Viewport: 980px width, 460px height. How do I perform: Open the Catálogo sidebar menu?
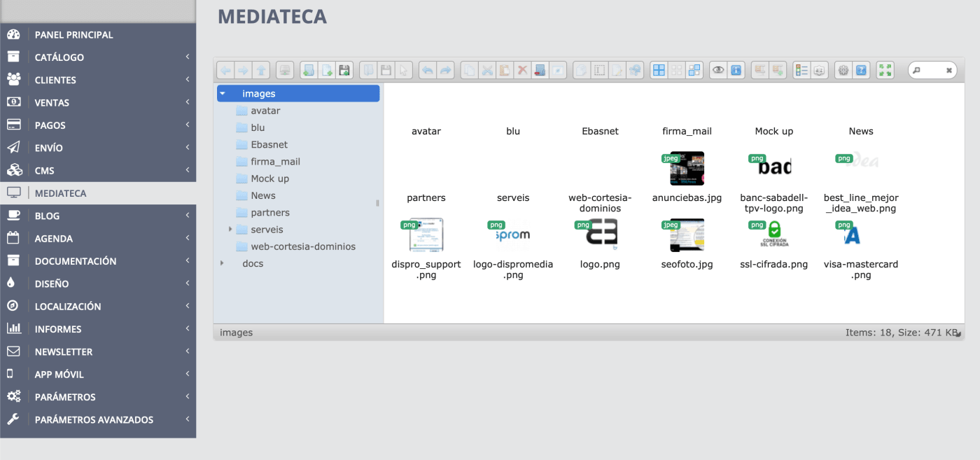(59, 57)
